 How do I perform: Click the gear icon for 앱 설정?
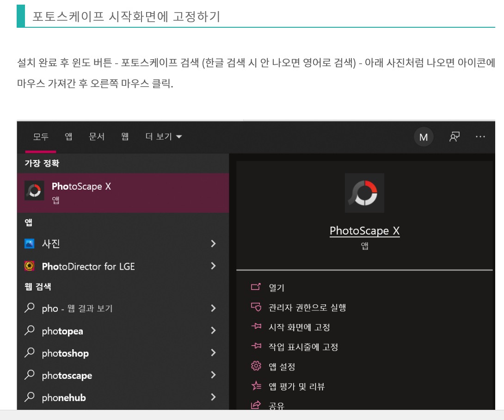256,366
